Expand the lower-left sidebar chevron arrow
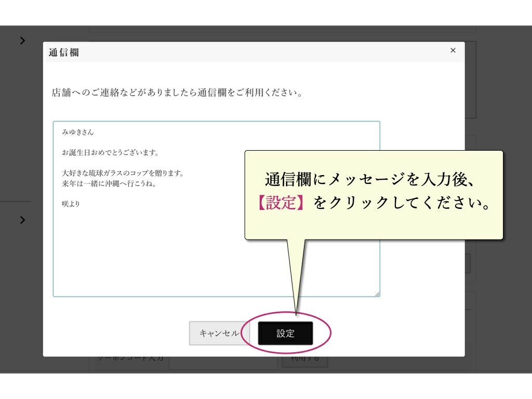 point(22,220)
